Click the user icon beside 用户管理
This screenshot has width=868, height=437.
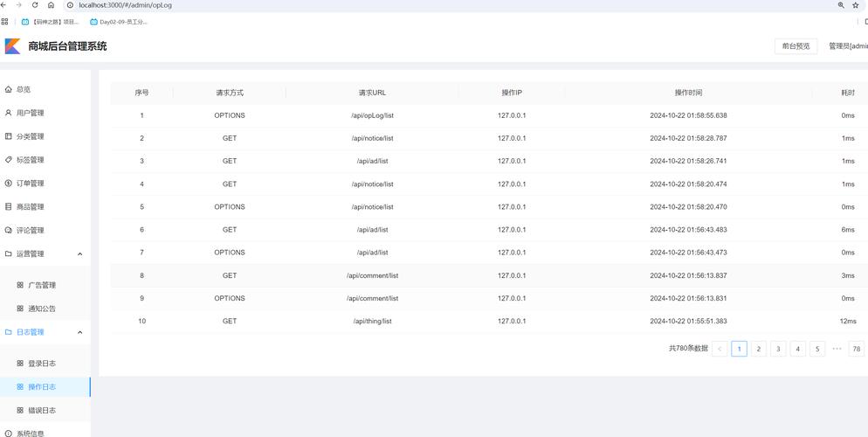point(9,113)
